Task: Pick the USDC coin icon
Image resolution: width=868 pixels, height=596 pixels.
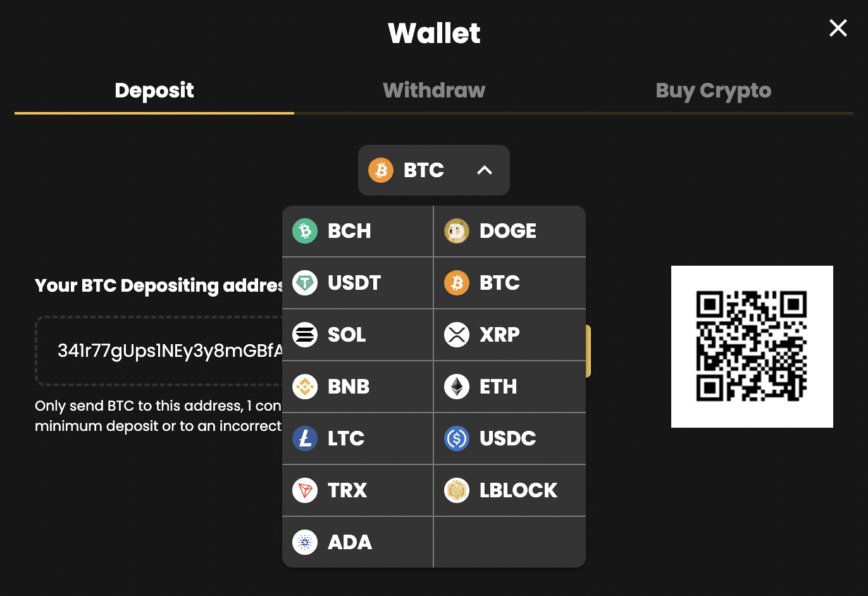Action: [457, 438]
